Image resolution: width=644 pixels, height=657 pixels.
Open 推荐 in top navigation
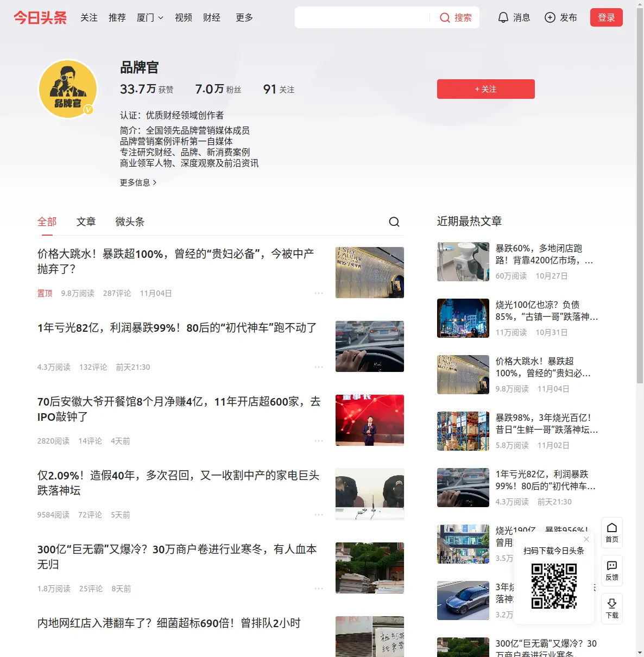[117, 18]
